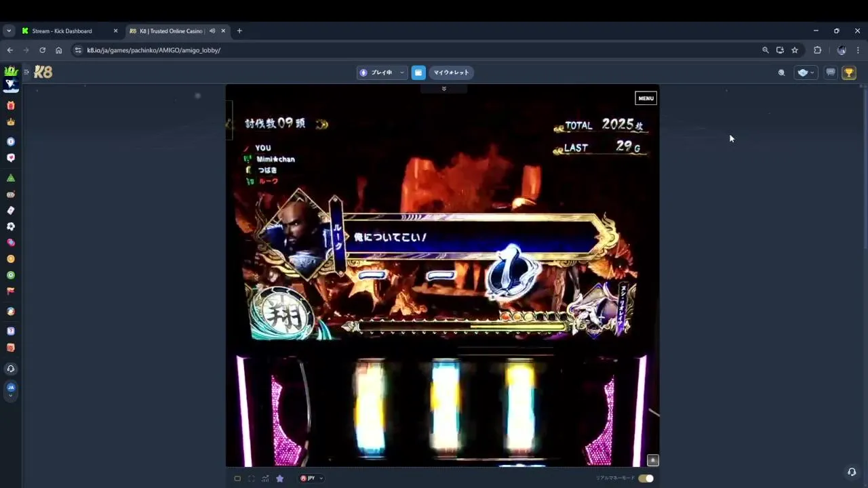This screenshot has width=868, height=488.
Task: Open the headset help button at bottom right
Action: point(852,472)
